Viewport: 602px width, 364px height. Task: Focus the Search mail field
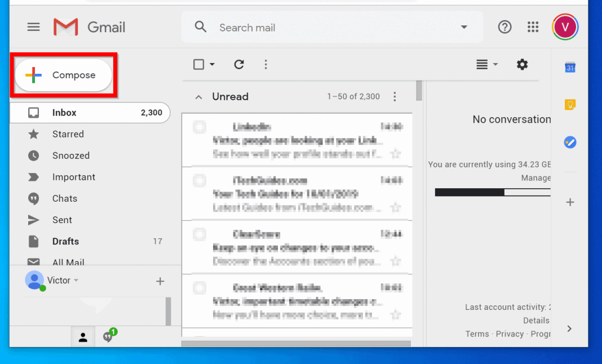click(x=332, y=27)
